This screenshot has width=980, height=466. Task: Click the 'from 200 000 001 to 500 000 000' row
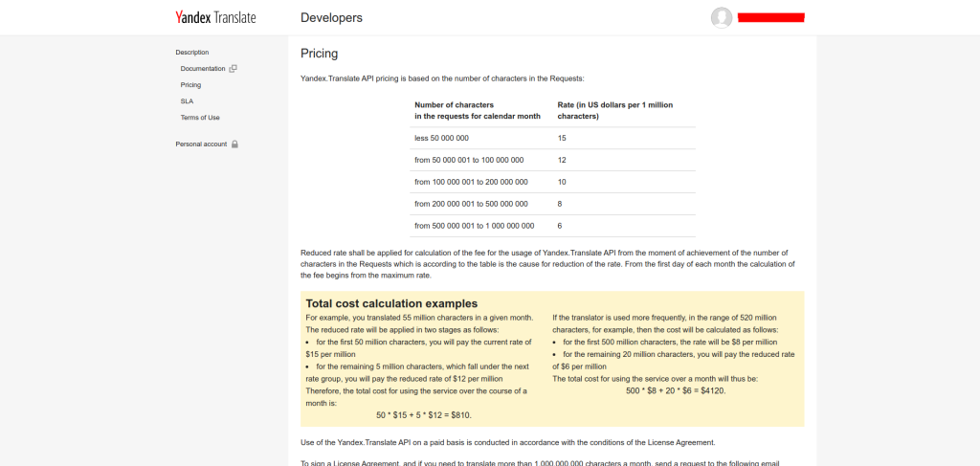click(x=552, y=204)
